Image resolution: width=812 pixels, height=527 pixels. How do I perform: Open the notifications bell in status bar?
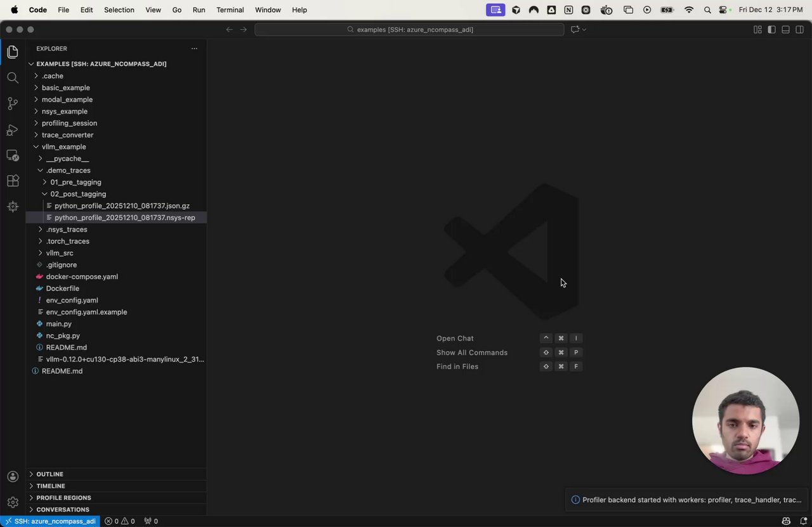point(803,521)
